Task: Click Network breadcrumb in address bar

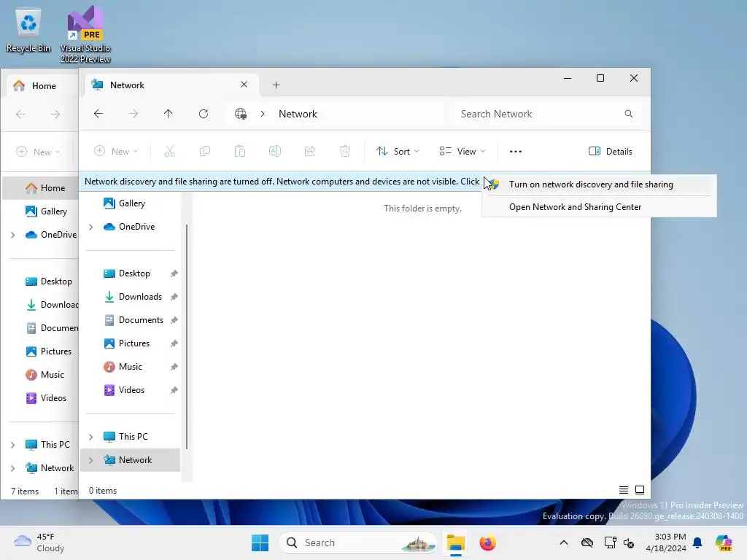Action: [x=298, y=114]
